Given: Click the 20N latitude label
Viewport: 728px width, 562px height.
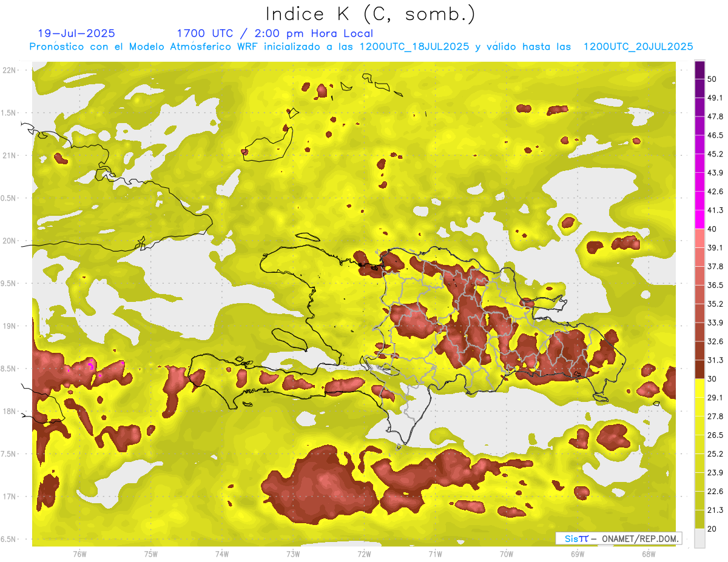Looking at the screenshot, I should [x=10, y=241].
